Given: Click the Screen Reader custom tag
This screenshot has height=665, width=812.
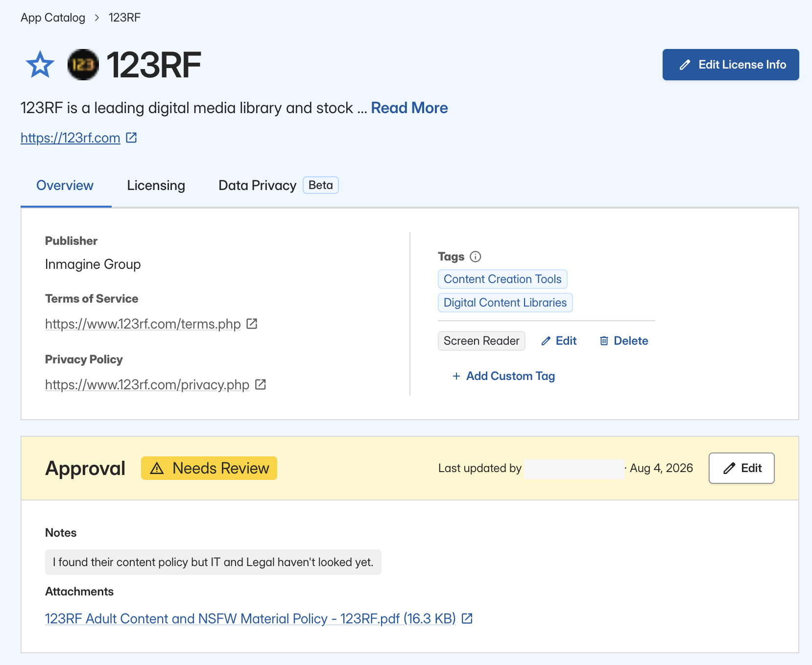Looking at the screenshot, I should 481,341.
